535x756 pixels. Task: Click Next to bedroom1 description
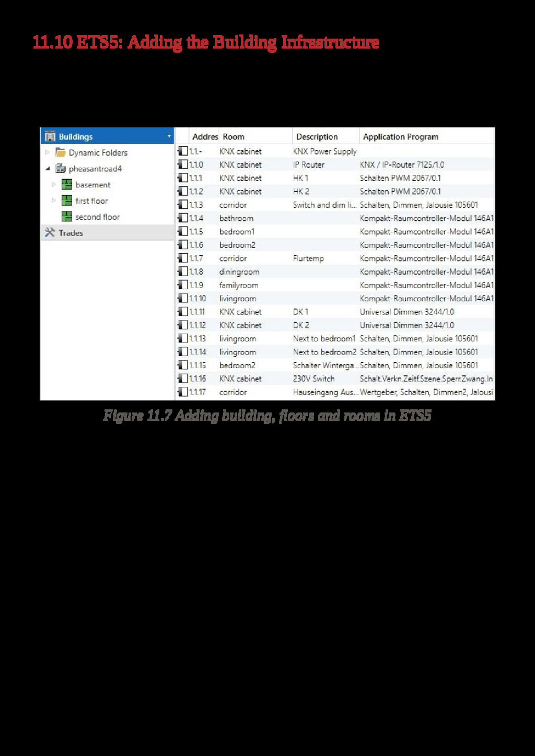point(324,338)
